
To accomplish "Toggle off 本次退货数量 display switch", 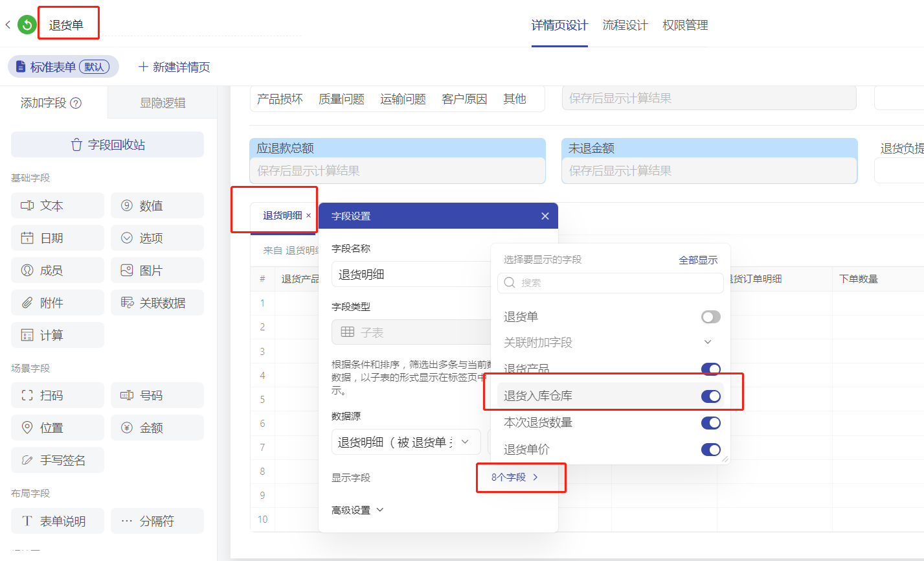I will 710,422.
